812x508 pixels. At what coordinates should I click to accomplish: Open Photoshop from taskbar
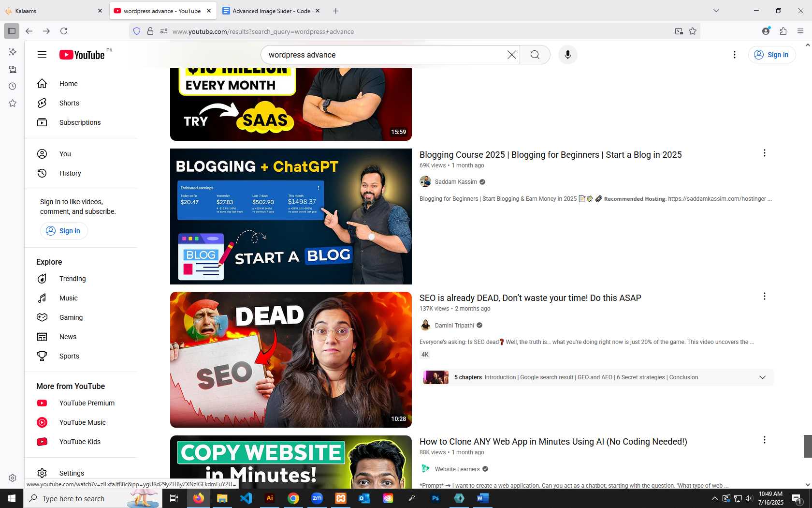click(435, 498)
